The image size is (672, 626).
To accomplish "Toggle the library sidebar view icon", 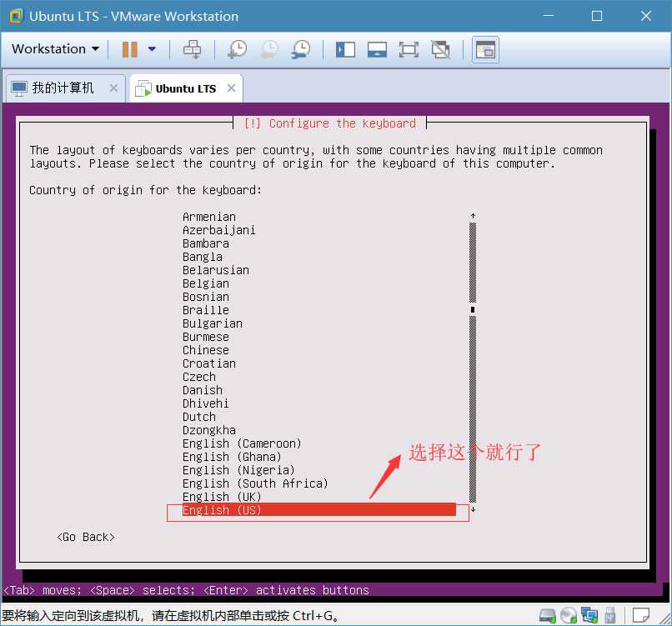I will point(345,49).
